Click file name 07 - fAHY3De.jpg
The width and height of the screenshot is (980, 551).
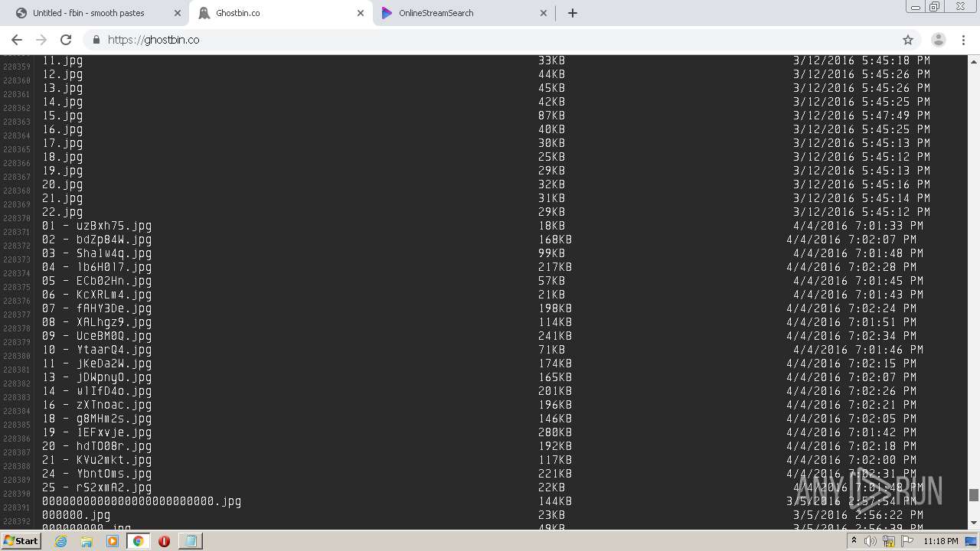[97, 308]
